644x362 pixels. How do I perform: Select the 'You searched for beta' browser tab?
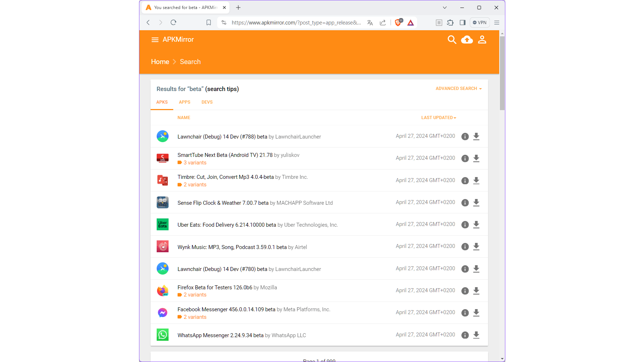185,8
